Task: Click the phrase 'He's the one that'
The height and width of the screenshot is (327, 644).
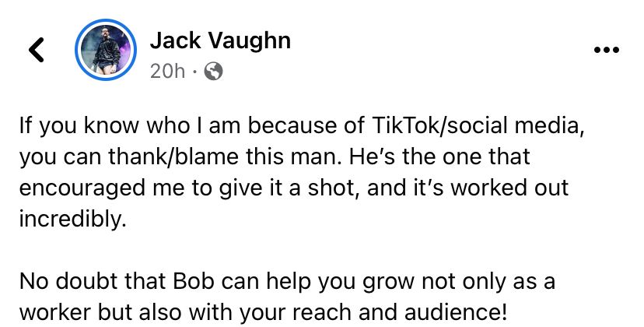Action: pyautogui.click(x=439, y=156)
